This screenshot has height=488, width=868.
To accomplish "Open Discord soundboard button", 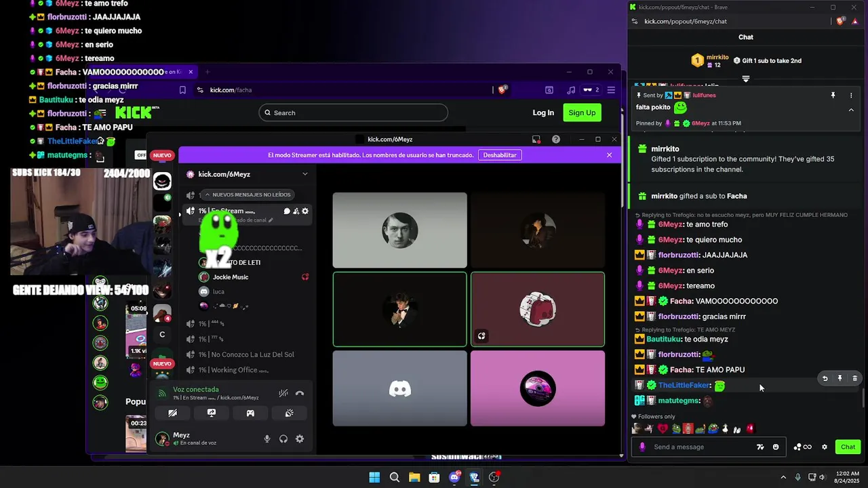I will [x=290, y=413].
